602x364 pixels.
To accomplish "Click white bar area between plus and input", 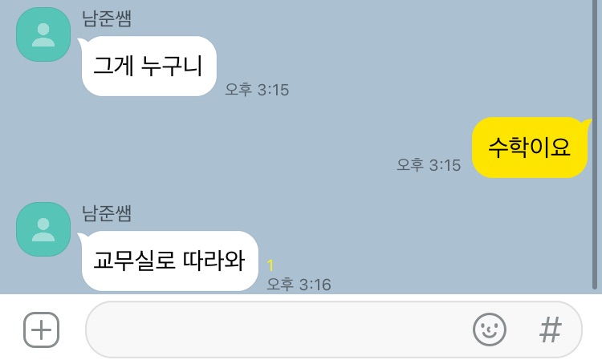I will pos(72,330).
